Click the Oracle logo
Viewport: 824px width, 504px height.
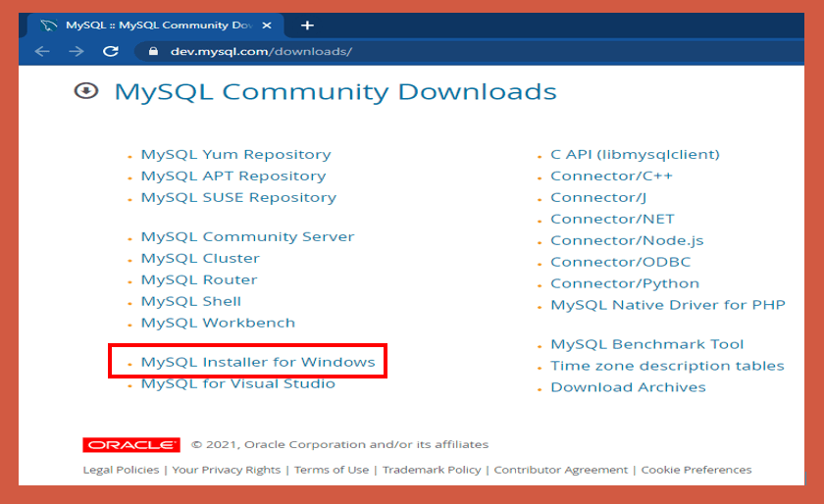tap(131, 444)
